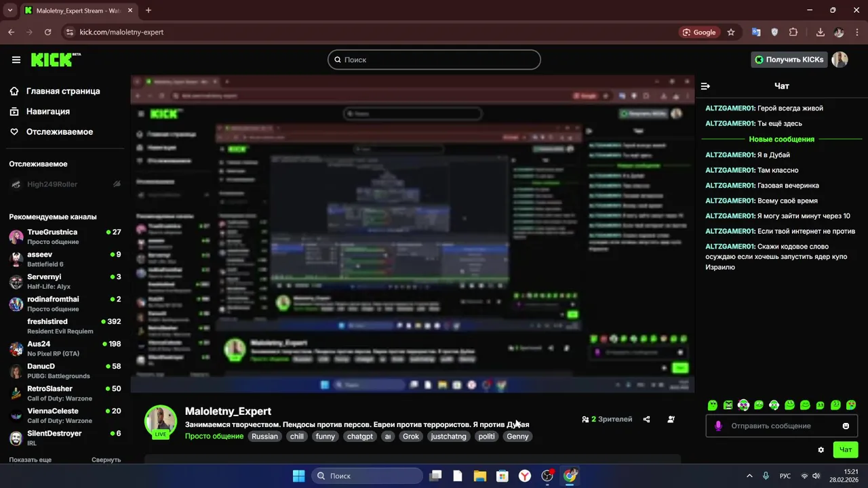This screenshot has height=488, width=868.
Task: Switch input language РУС indicator
Action: 785,476
